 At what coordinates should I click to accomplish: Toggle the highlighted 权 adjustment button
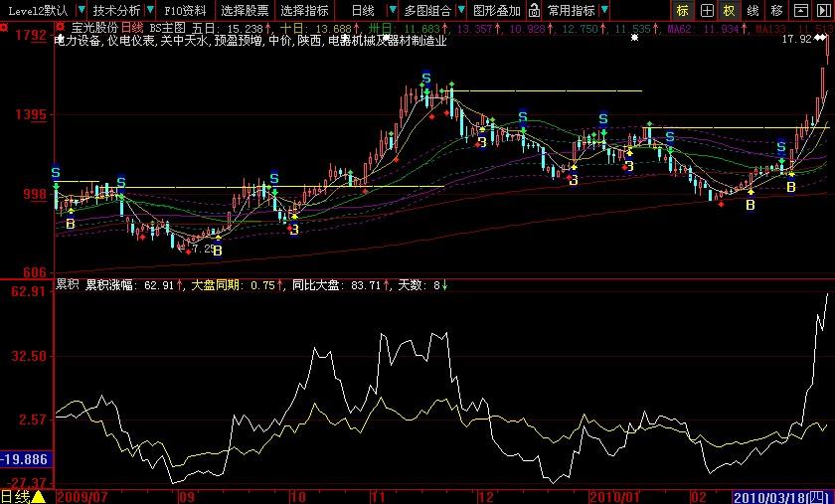730,11
